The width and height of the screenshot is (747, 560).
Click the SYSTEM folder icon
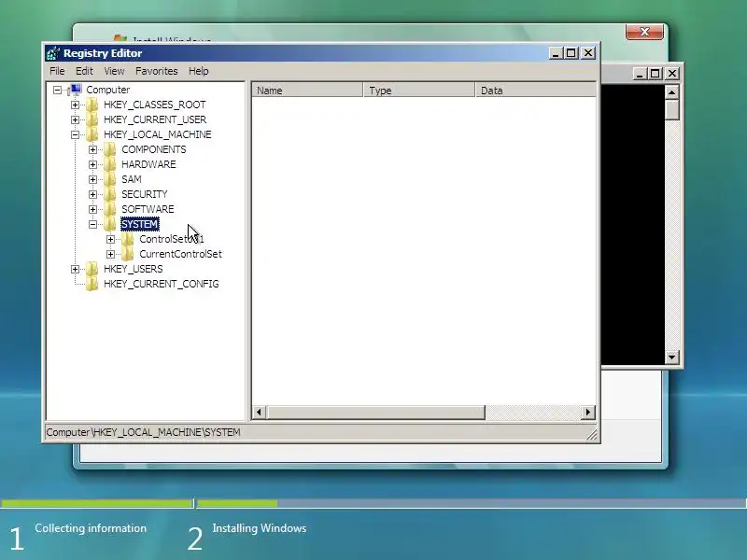[110, 224]
